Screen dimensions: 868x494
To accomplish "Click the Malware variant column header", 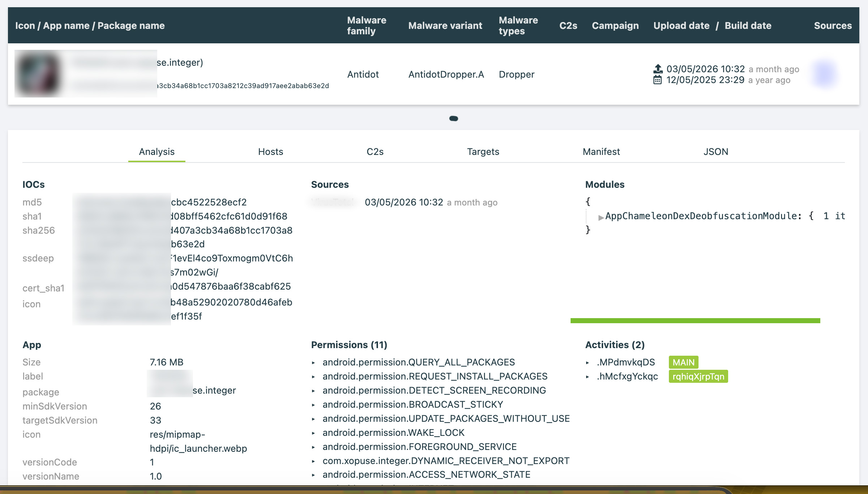I will pyautogui.click(x=445, y=26).
